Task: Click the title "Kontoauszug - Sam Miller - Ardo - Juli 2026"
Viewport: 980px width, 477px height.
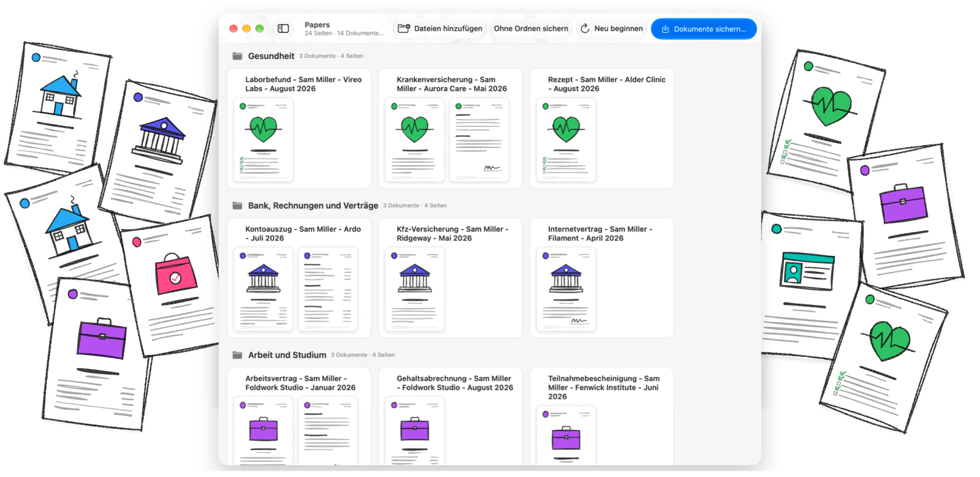Action: pos(303,233)
